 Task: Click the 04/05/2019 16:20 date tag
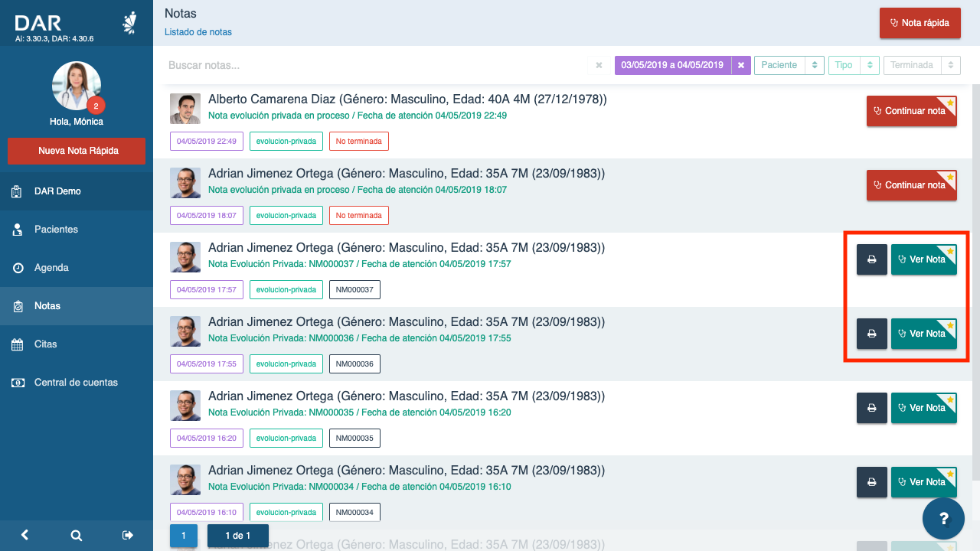click(207, 439)
